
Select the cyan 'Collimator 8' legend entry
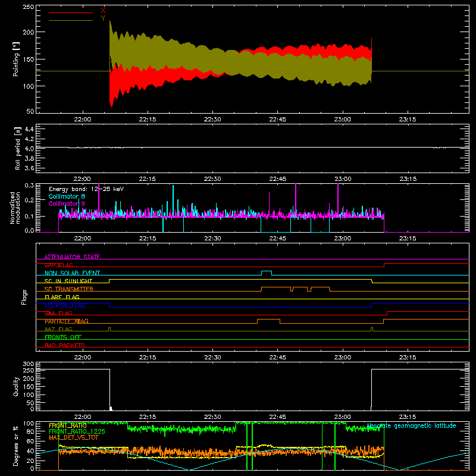tap(67, 196)
